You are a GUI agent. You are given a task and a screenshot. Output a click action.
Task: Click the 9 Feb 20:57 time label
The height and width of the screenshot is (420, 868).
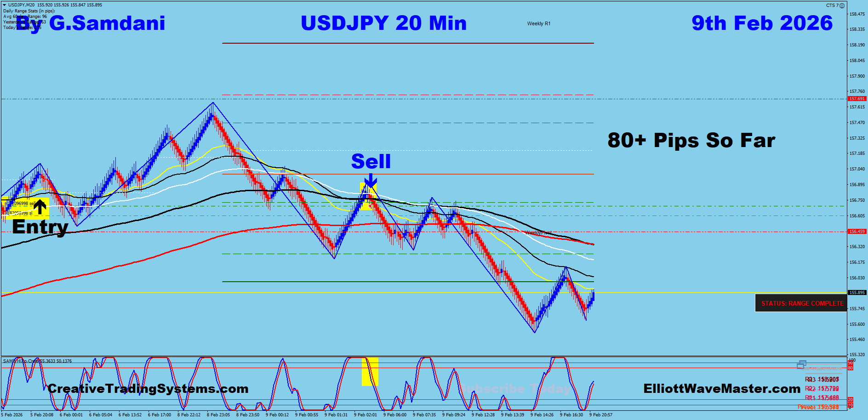pyautogui.click(x=600, y=415)
